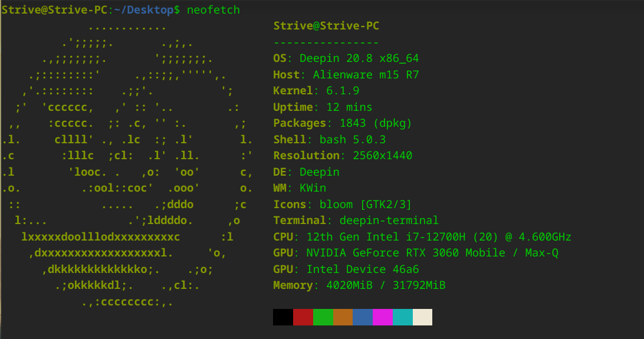The width and height of the screenshot is (644, 339).
Task: Click the Uptime value '12 mins'
Action: 349,107
